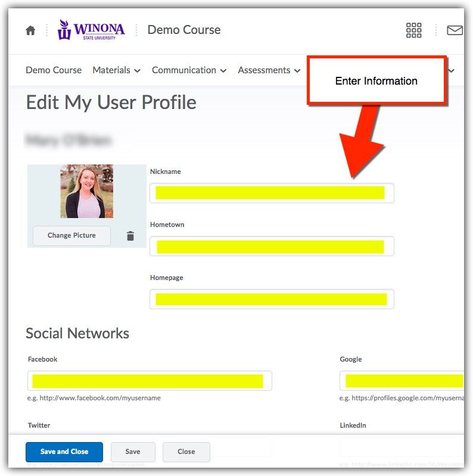Open the grid course selector icon
473x476 pixels.
[413, 30]
